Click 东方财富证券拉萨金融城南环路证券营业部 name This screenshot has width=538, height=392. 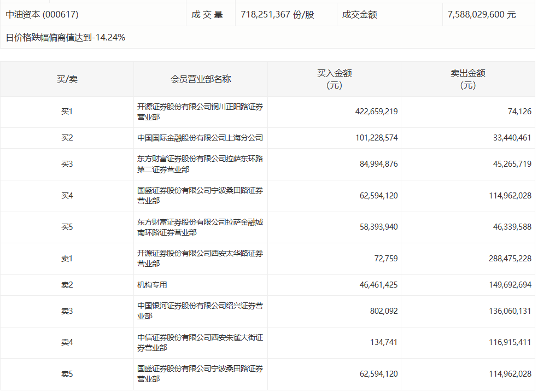[200, 227]
